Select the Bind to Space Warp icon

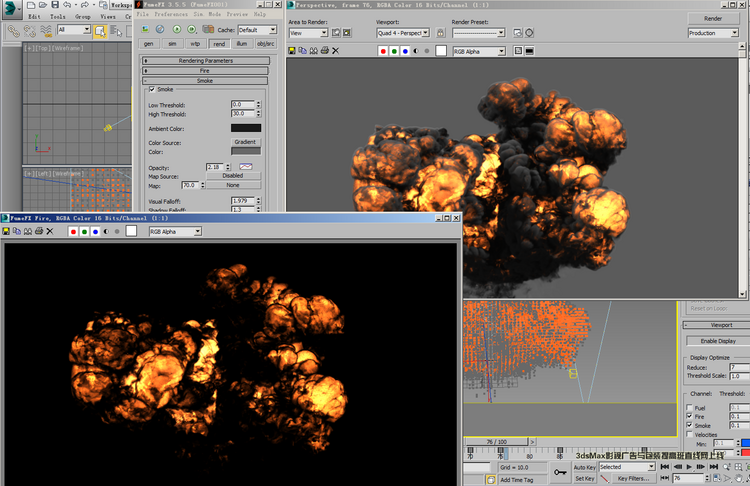coord(46,31)
